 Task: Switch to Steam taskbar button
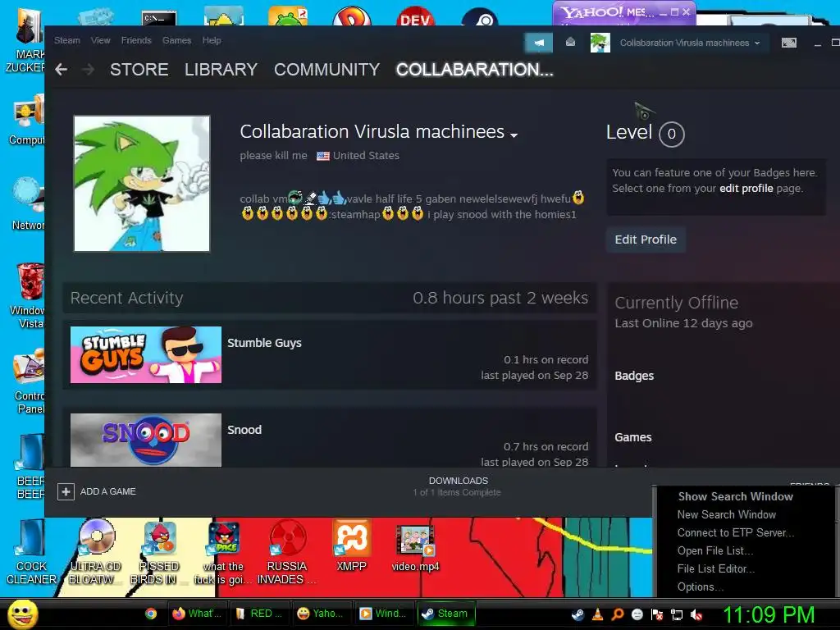coord(445,614)
